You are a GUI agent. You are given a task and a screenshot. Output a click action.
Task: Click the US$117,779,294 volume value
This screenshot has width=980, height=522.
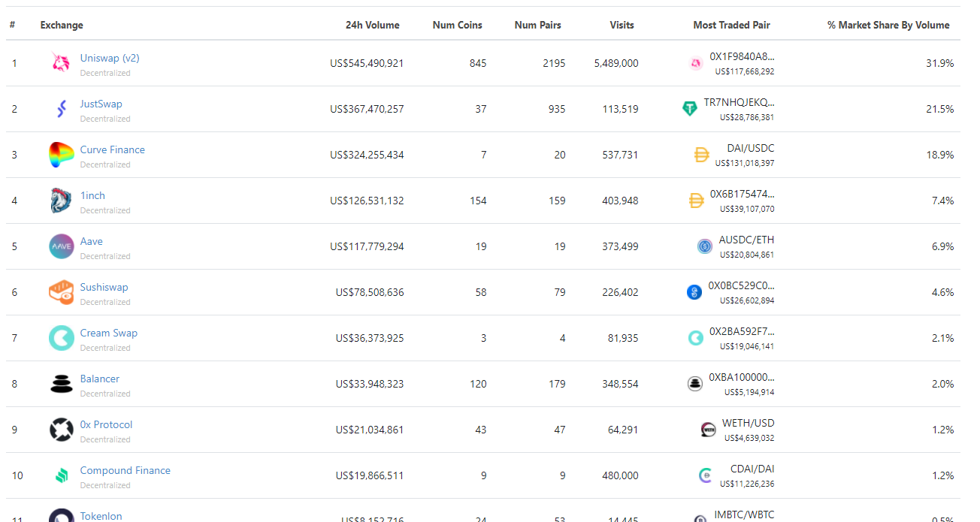click(x=367, y=246)
